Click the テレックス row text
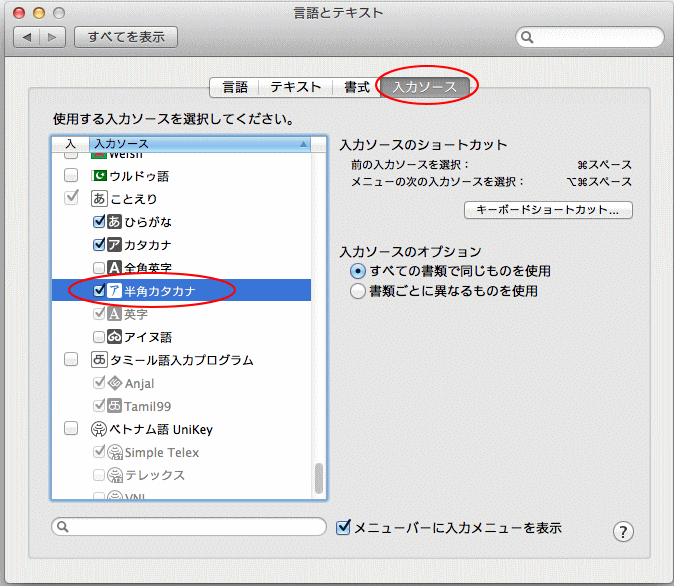674x586 pixels. pyautogui.click(x=155, y=475)
